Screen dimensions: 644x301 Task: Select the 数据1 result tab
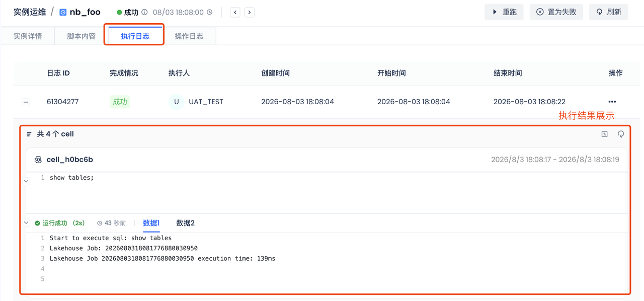pos(151,223)
